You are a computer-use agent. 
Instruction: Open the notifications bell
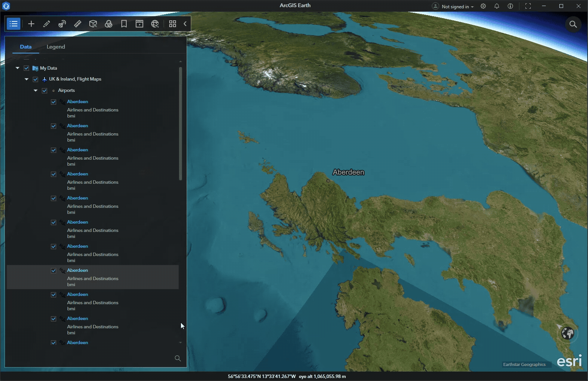(497, 6)
